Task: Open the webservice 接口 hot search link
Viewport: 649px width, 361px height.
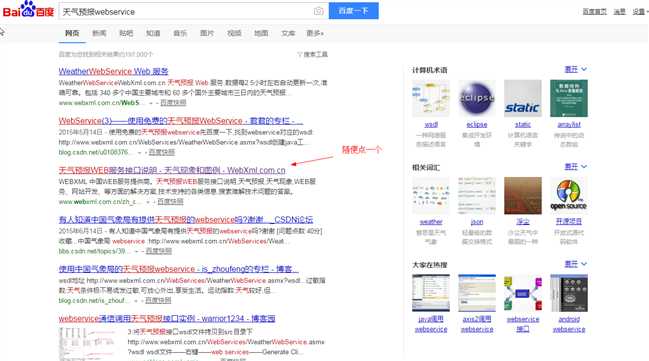Action: pos(523,324)
